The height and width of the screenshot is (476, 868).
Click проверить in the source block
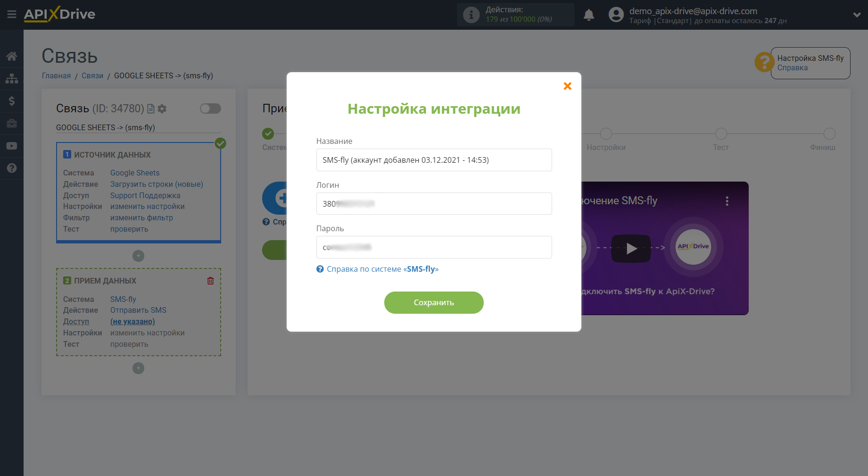[x=129, y=229]
